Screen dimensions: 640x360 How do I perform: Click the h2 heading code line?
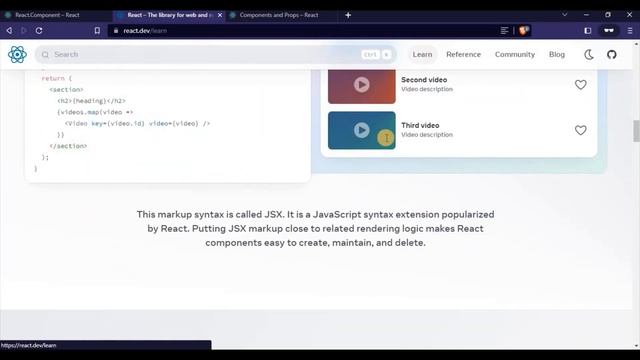[x=91, y=100]
